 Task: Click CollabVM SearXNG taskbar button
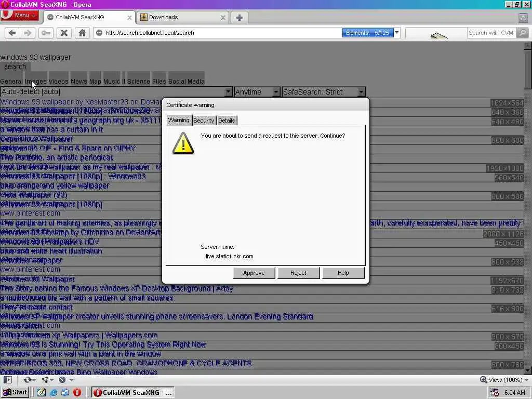click(x=133, y=393)
